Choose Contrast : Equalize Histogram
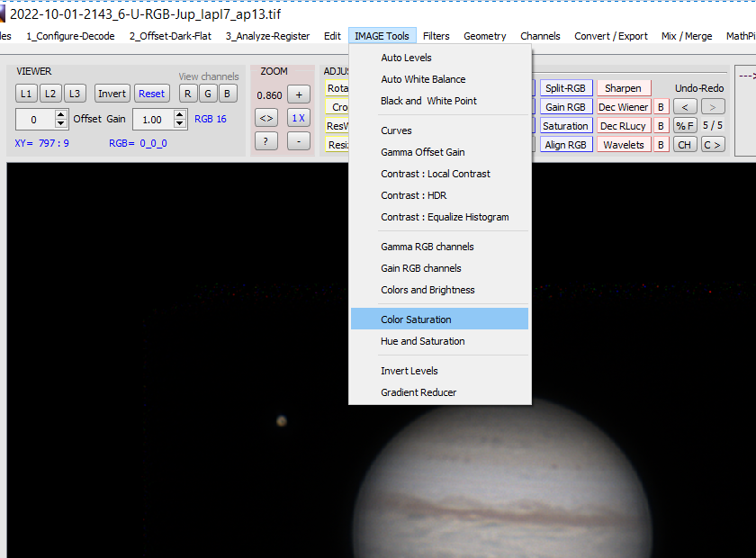Viewport: 756px width, 558px height. click(439, 217)
